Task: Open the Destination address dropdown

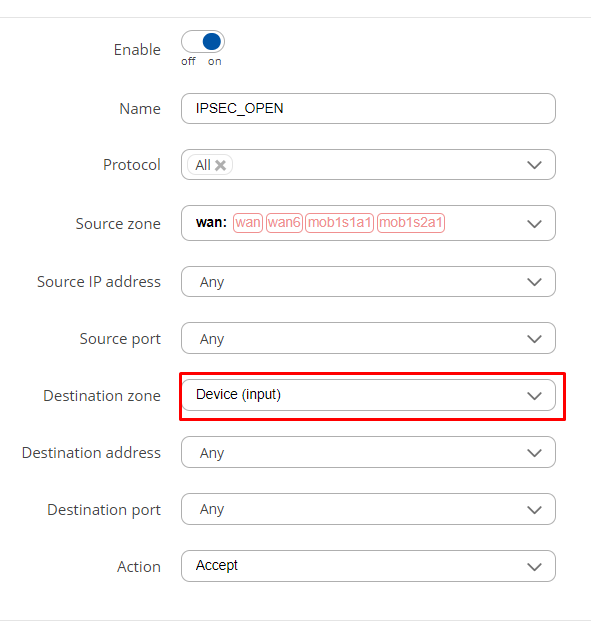Action: pyautogui.click(x=368, y=452)
